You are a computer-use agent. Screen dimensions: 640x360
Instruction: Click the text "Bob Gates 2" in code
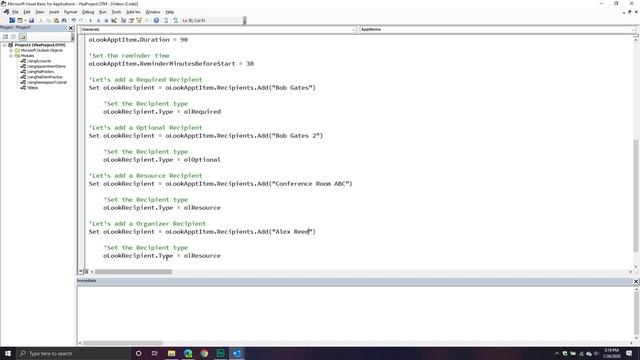tap(297, 136)
